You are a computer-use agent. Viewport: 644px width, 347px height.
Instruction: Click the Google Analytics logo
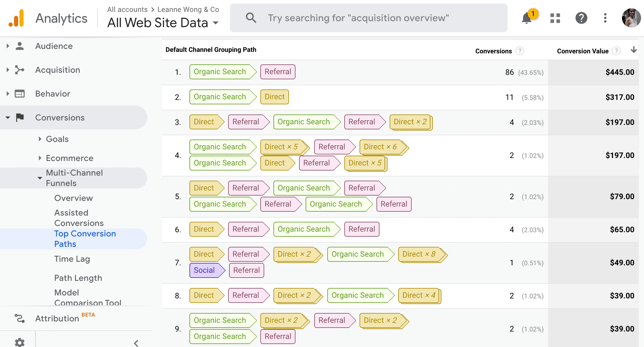point(17,18)
